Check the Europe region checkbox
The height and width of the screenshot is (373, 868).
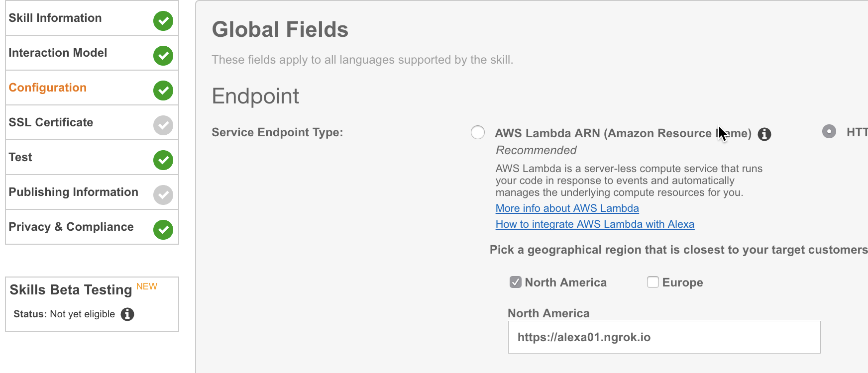(653, 282)
